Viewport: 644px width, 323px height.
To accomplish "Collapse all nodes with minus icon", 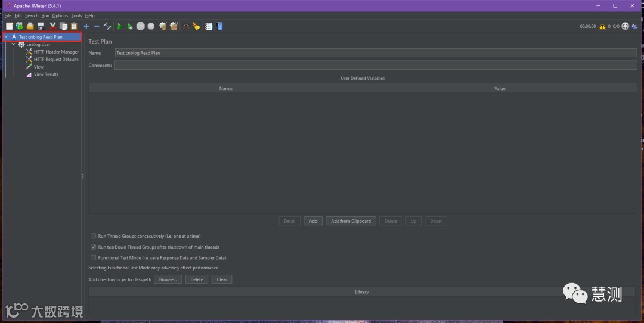I will coord(97,26).
